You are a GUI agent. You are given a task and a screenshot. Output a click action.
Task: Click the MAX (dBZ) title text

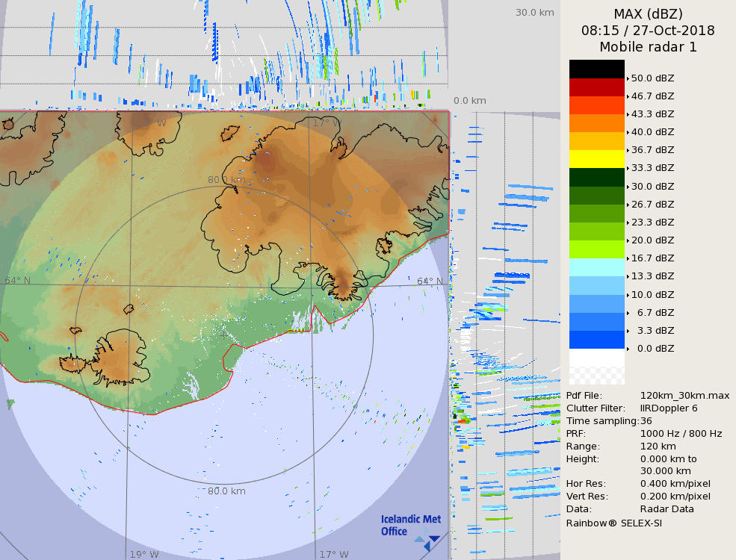click(x=648, y=14)
